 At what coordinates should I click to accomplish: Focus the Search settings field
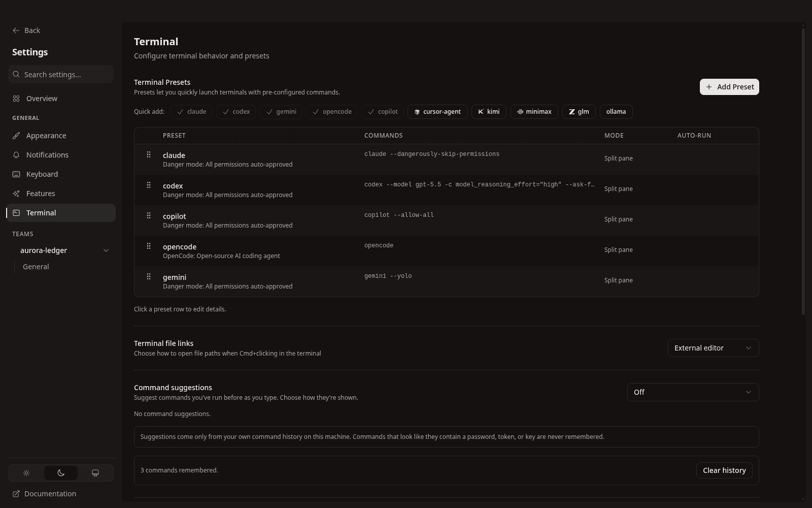61,75
